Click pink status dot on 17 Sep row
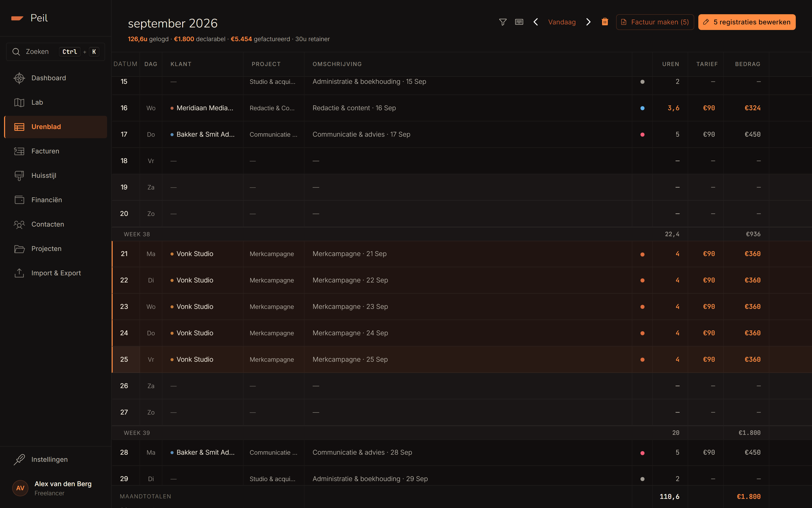Viewport: 812px width, 508px height. click(x=642, y=135)
